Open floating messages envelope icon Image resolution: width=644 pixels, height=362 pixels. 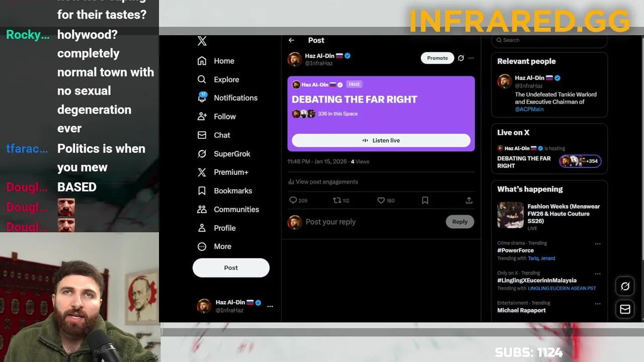(x=625, y=309)
